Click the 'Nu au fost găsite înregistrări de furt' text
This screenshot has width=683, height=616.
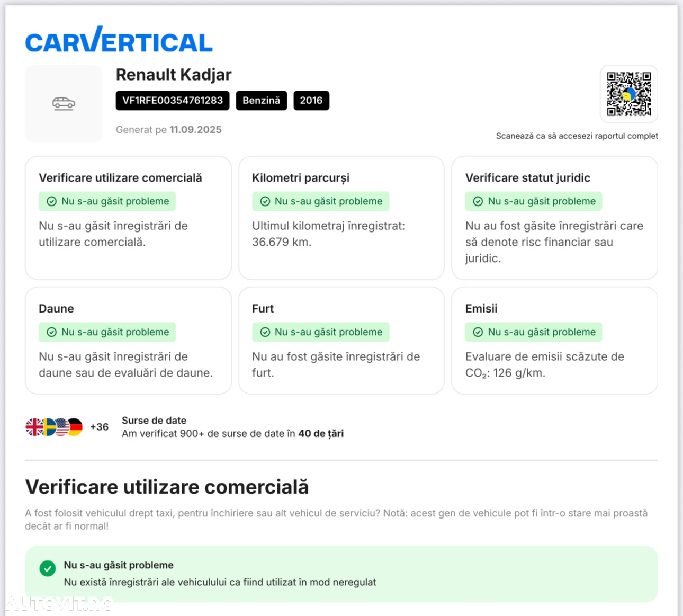336,365
